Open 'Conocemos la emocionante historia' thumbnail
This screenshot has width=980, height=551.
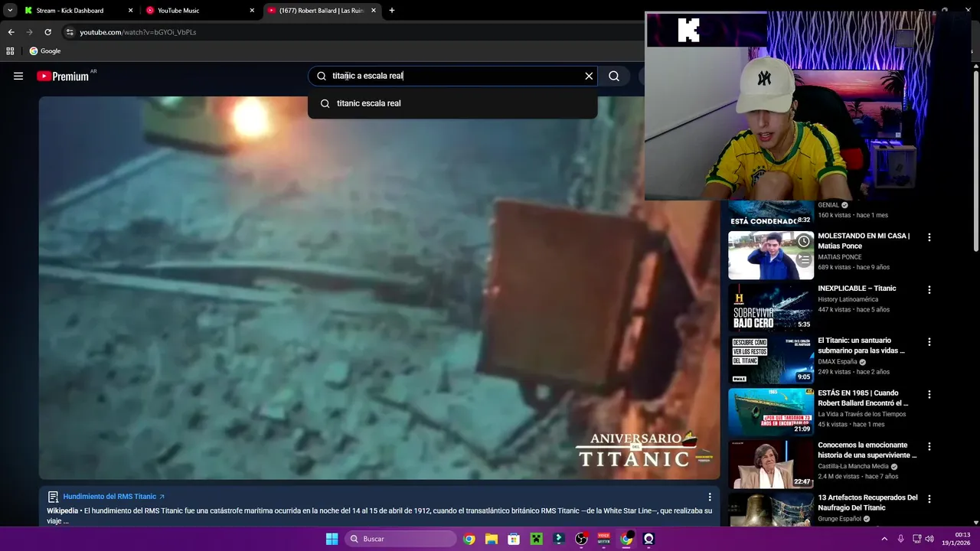pos(770,465)
